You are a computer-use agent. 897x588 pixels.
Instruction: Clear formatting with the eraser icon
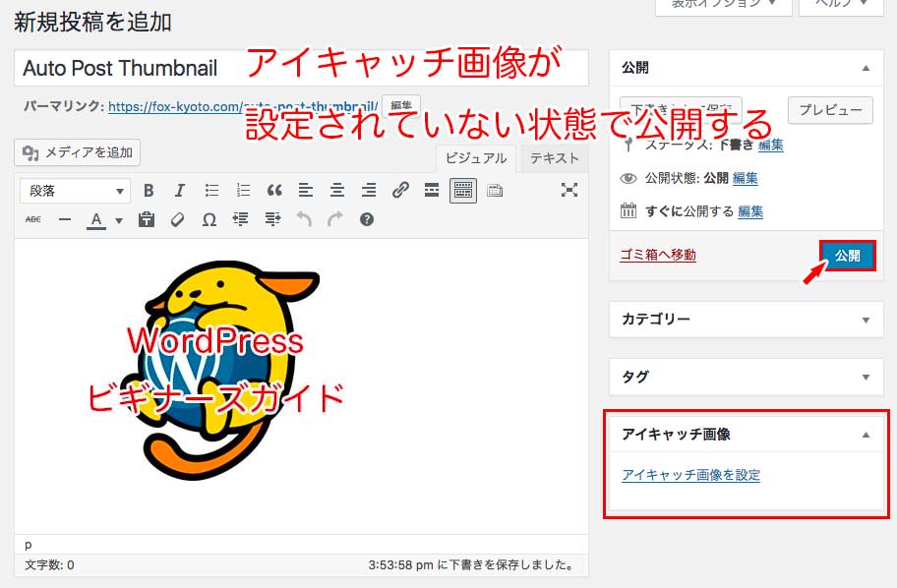(178, 219)
